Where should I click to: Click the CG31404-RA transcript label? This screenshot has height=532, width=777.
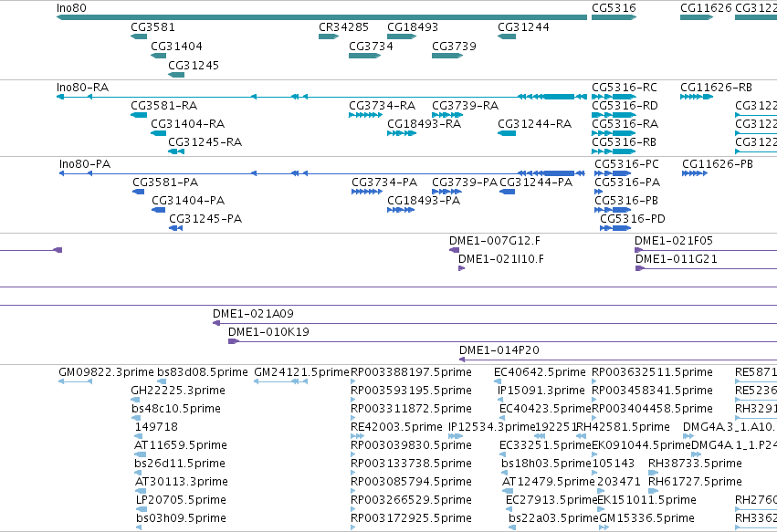pos(188,124)
